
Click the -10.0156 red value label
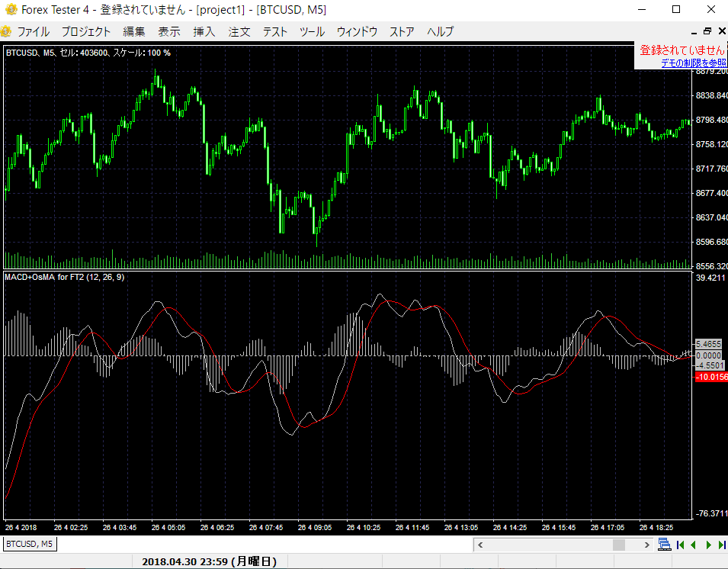point(710,377)
